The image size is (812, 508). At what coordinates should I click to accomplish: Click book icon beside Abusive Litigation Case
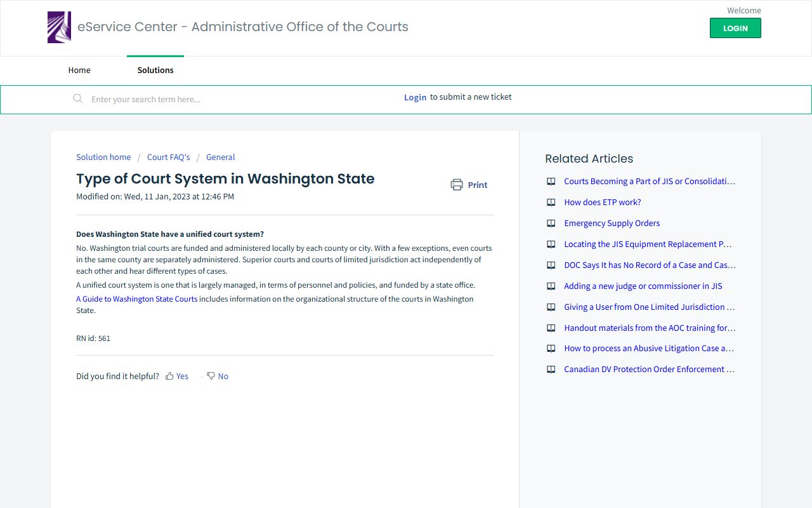coord(551,349)
